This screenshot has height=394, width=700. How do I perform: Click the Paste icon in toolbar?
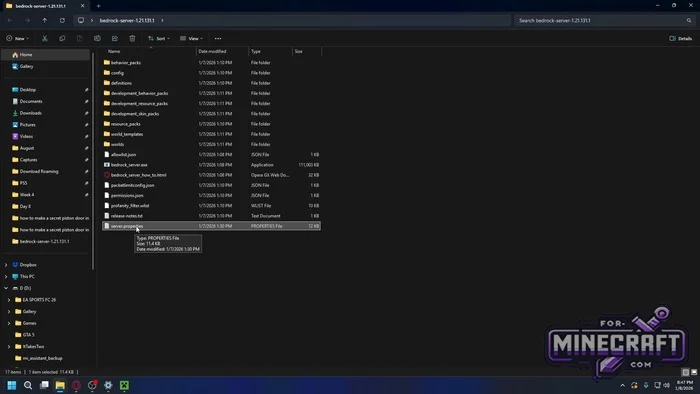point(79,38)
